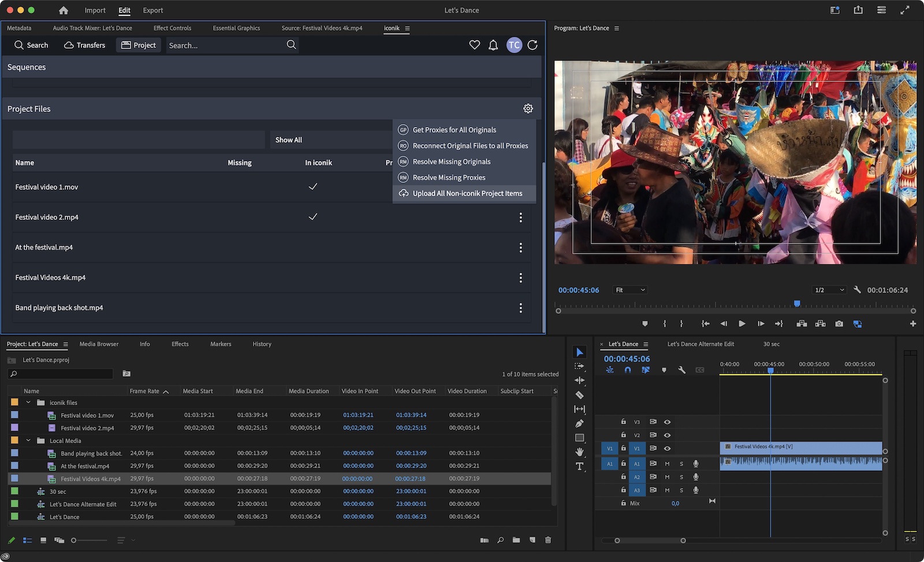Viewport: 924px width, 562px height.
Task: Select Upload All Non-iconik Project Items
Action: click(x=467, y=193)
